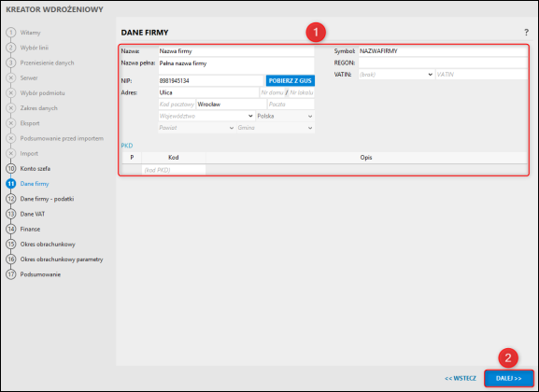This screenshot has height=392, width=539.
Task: Click the DALEJ >> button
Action: (x=509, y=378)
